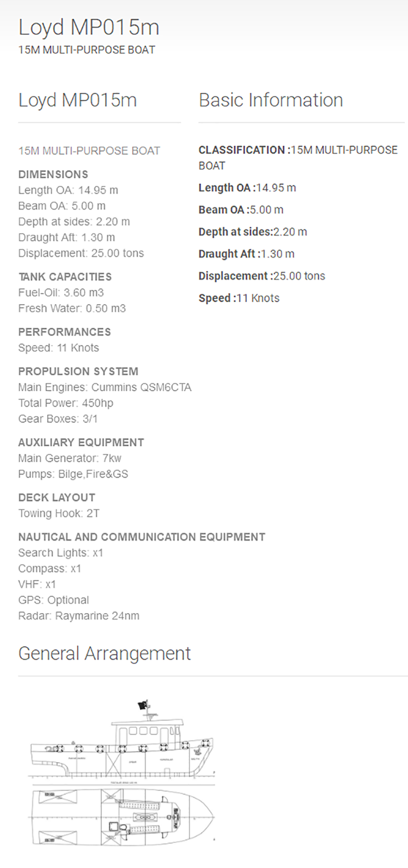Viewport: 408px width, 868px height.
Task: Select the Main Generator 7kw line
Action: [x=69, y=458]
